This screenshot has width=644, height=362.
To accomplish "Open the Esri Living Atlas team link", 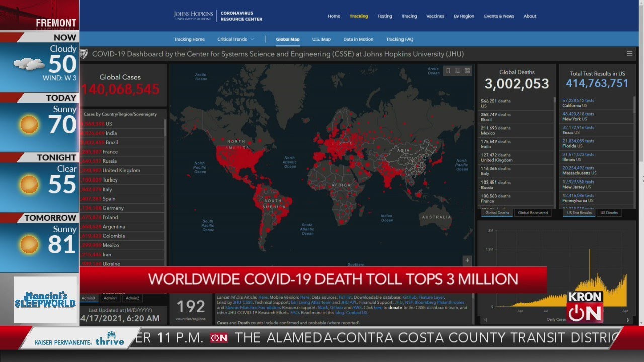I will [311, 302].
